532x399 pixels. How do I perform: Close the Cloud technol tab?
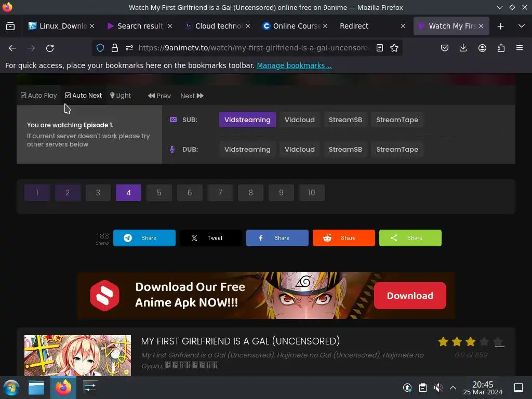click(248, 26)
